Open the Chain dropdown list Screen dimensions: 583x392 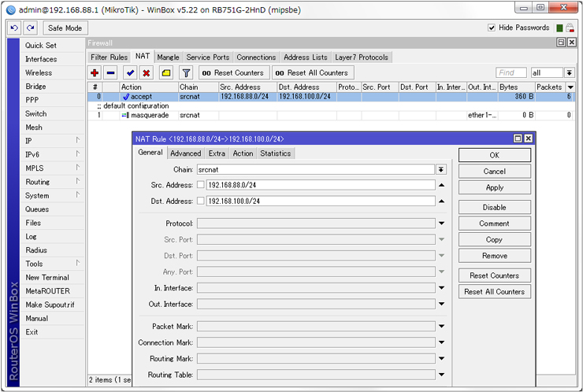tap(441, 169)
